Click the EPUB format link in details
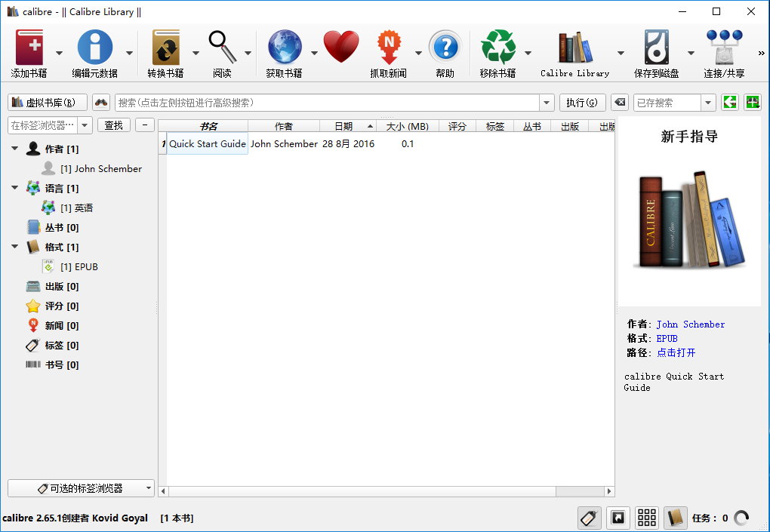The width and height of the screenshot is (770, 532). coord(667,339)
